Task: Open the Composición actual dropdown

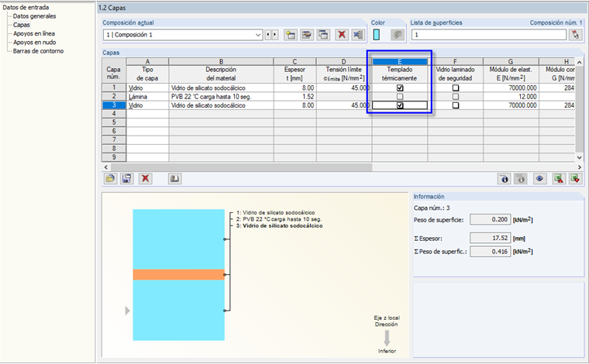Action: pyautogui.click(x=258, y=35)
